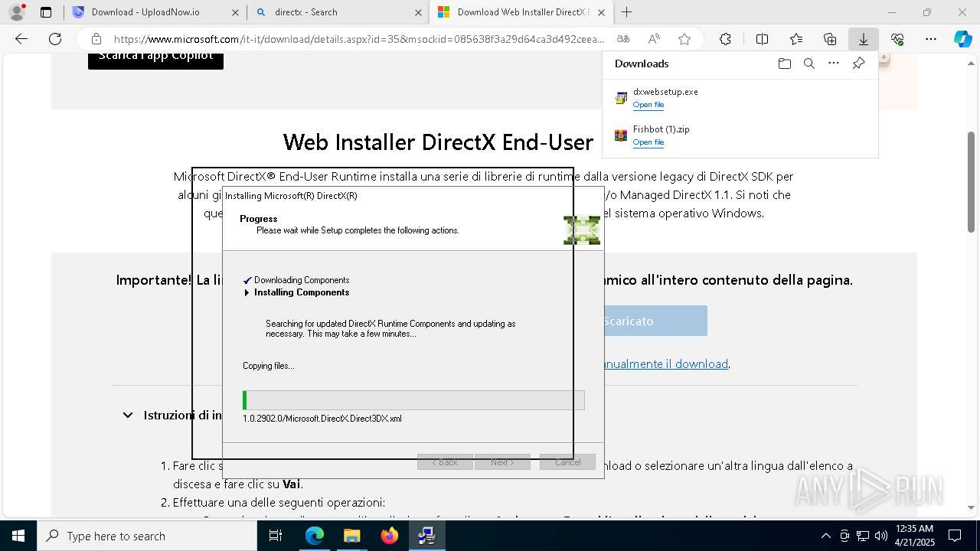The height and width of the screenshot is (551, 980).
Task: Click the Fishbot (1).zip file name
Action: click(x=661, y=129)
